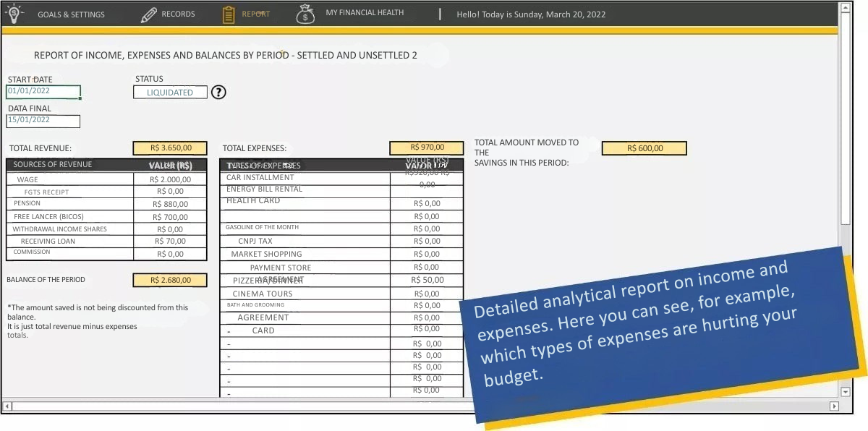Viewport: 868px width, 431px height.
Task: Go to the Records tab label
Action: (x=178, y=14)
